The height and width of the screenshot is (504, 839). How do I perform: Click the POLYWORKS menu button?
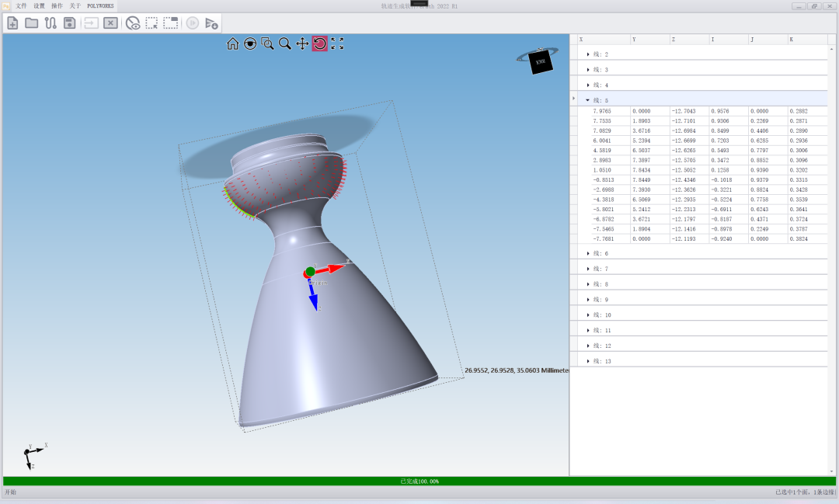pos(100,5)
